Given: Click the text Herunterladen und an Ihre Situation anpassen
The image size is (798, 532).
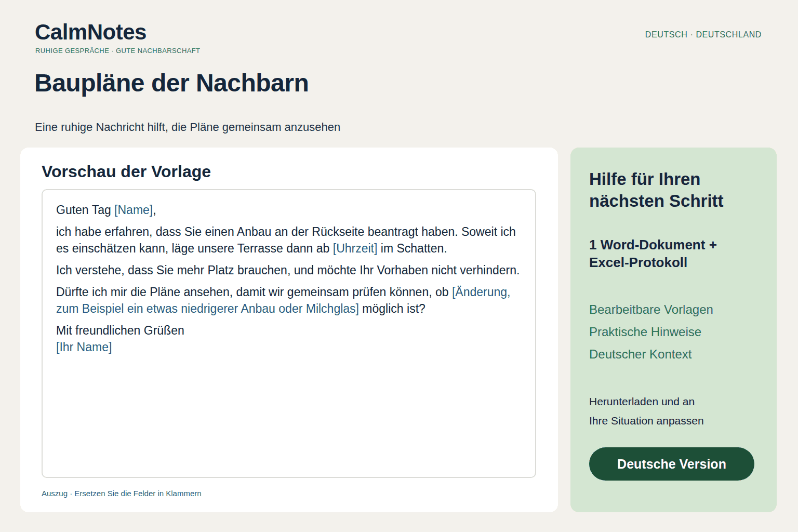Looking at the screenshot, I should (x=646, y=411).
